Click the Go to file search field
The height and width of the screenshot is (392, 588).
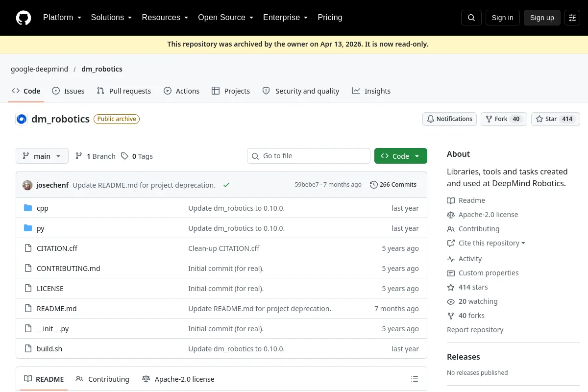click(x=309, y=156)
